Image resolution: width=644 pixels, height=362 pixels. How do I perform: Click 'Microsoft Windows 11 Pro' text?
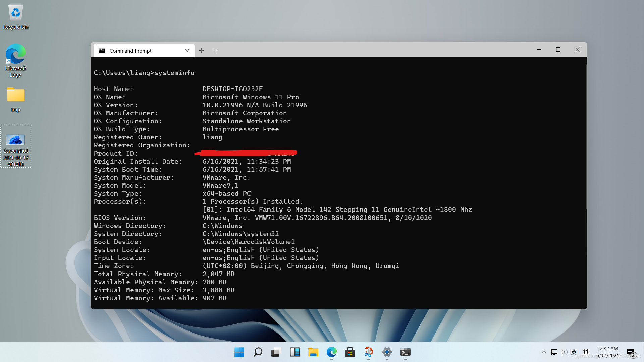(x=251, y=97)
